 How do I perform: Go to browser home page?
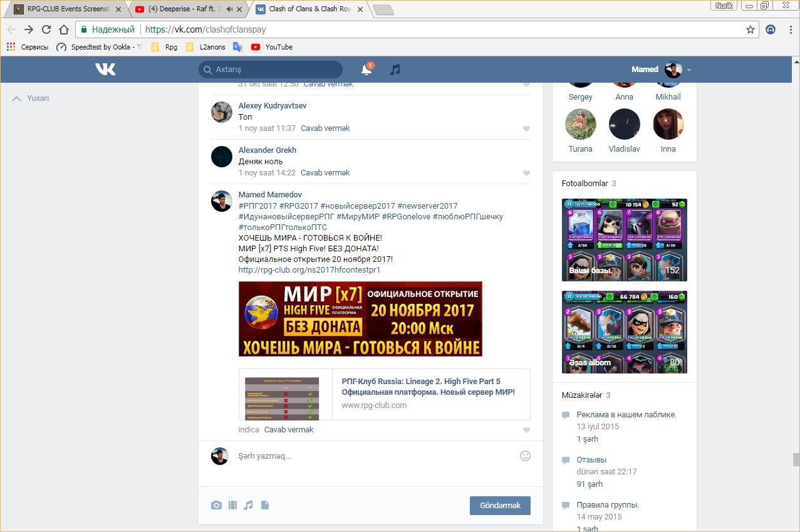(x=64, y=29)
